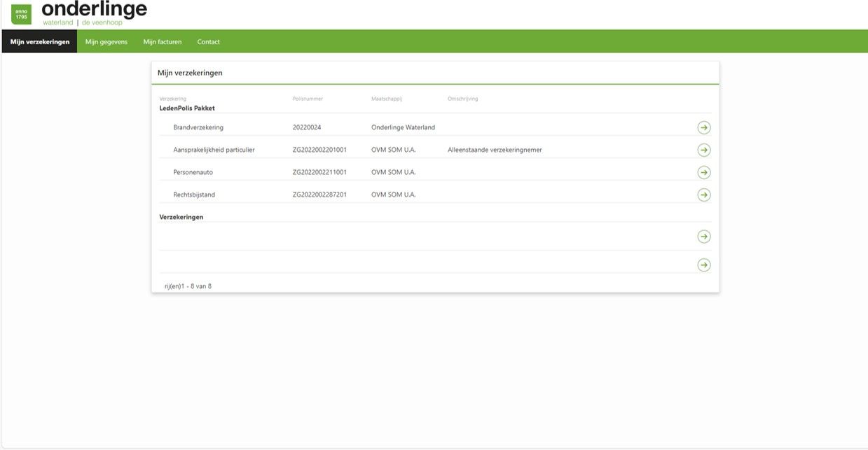The image size is (868, 450).
Task: Open the Personenauto policy arrow icon
Action: click(703, 172)
